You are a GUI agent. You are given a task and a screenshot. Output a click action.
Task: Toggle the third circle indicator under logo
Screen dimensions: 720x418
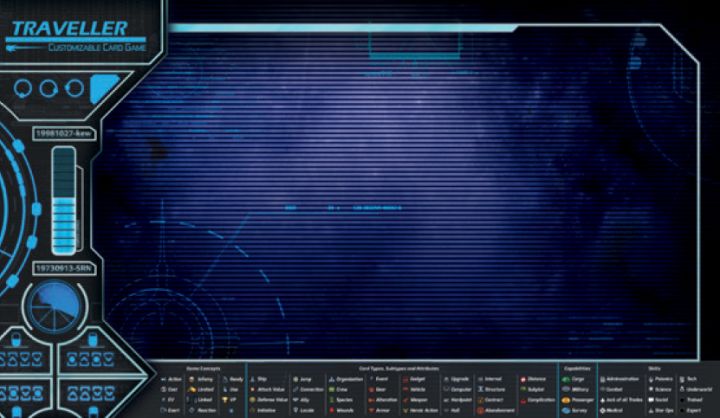[x=72, y=88]
